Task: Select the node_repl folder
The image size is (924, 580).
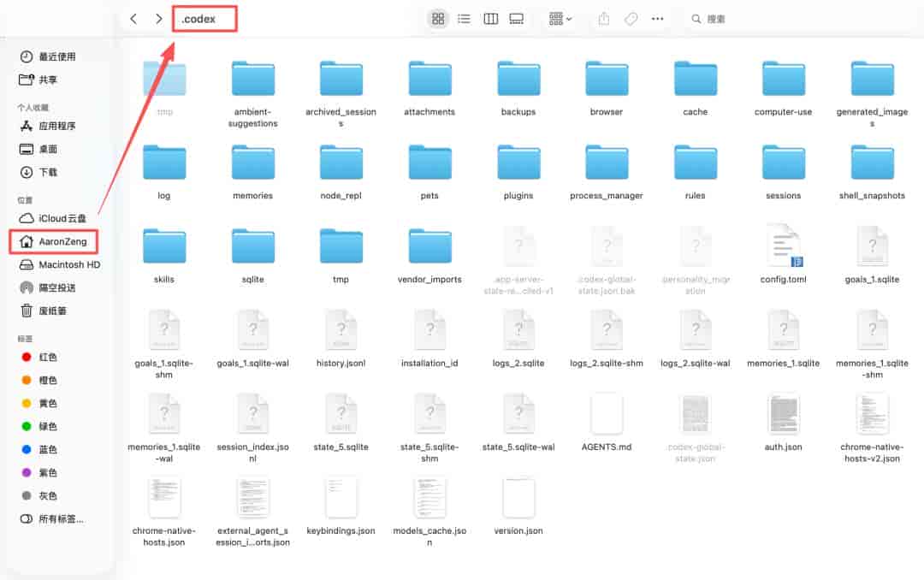Action: tap(341, 171)
